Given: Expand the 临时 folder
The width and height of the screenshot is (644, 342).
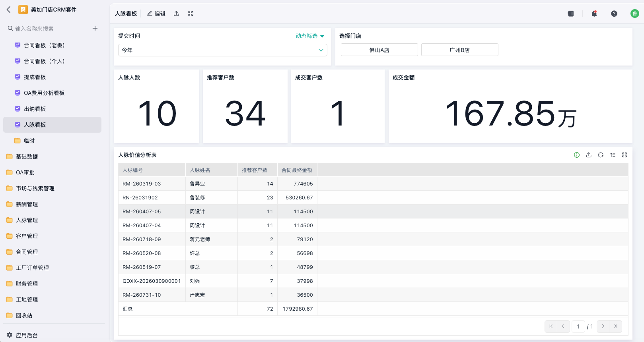Looking at the screenshot, I should click(x=53, y=141).
